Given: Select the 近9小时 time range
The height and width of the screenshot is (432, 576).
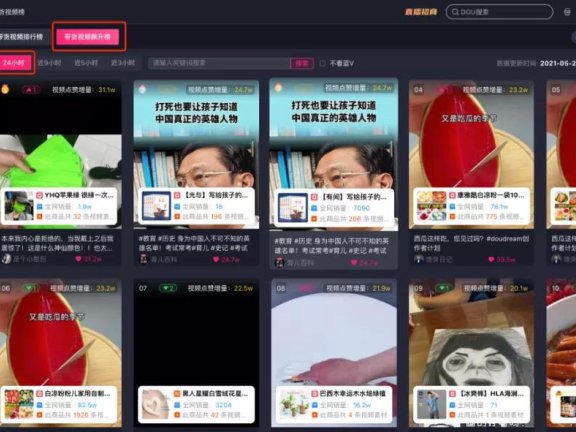Looking at the screenshot, I should coord(49,63).
